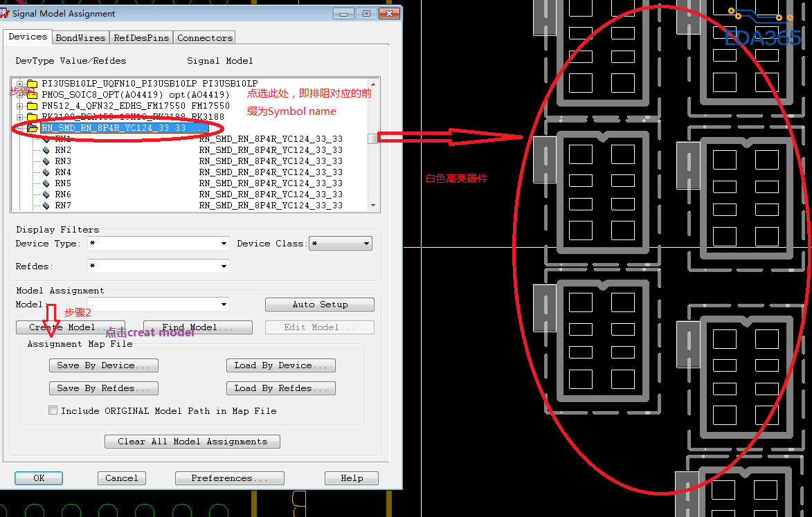Open the Device Class dropdown

pyautogui.click(x=367, y=244)
